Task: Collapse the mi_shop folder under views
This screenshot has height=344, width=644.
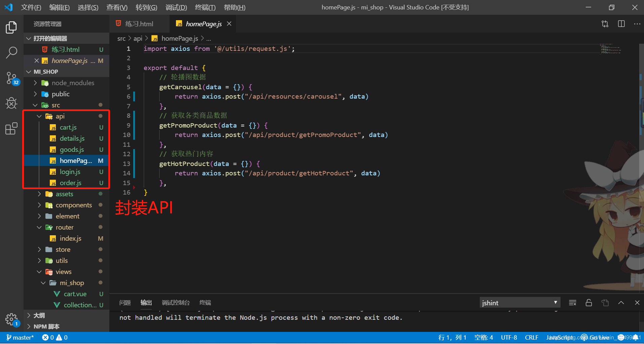Action: tap(67, 283)
